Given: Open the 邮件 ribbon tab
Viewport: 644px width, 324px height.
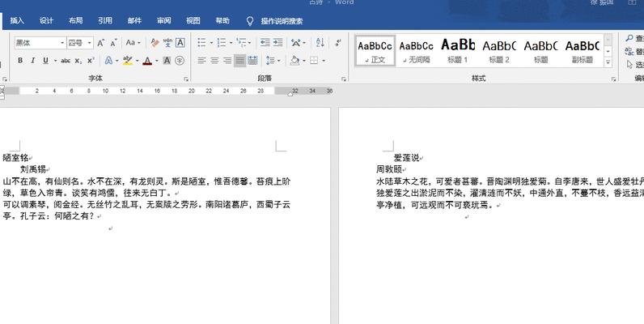Looking at the screenshot, I should tap(135, 21).
